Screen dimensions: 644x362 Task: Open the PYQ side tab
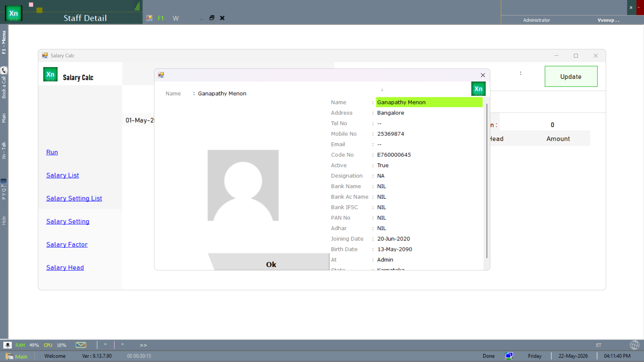pos(4,194)
